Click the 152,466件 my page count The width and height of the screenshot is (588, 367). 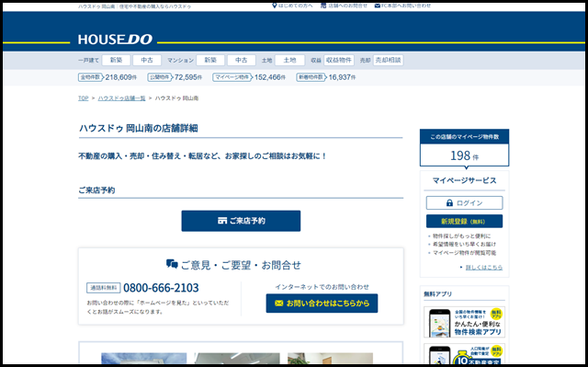[270, 77]
